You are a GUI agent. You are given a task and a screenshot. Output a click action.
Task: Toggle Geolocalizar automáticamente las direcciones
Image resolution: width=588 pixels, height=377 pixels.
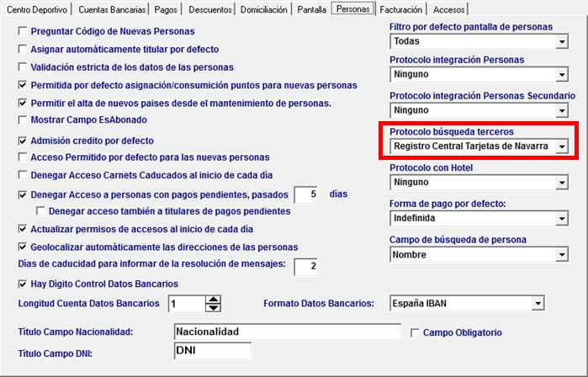(x=23, y=247)
